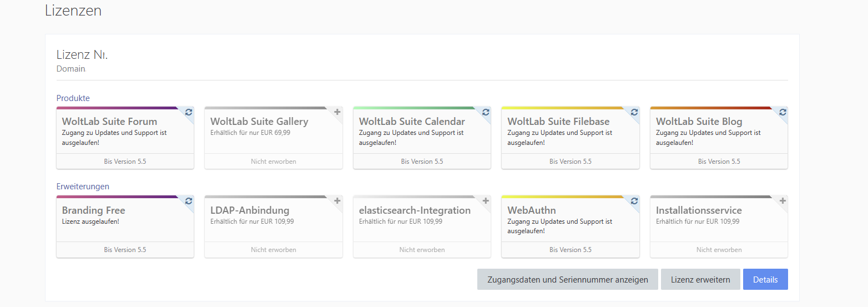Click the plus icon on Installationsservice card
Image resolution: width=868 pixels, height=307 pixels.
783,201
